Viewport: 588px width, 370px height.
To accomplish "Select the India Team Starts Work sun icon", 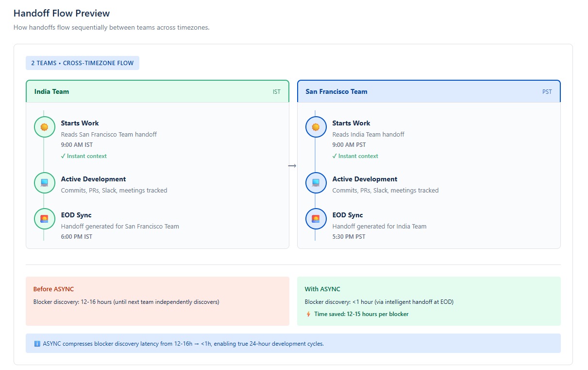I will [44, 127].
